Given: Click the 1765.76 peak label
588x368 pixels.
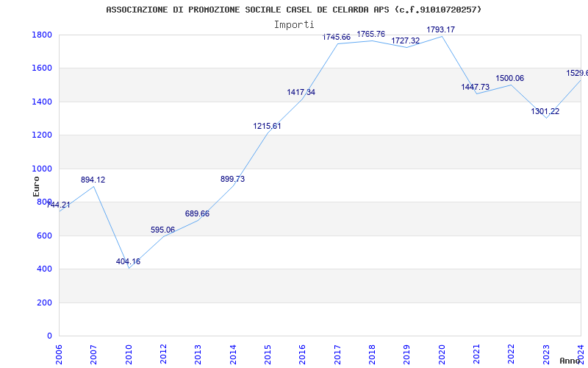Looking at the screenshot, I should click(x=371, y=34).
